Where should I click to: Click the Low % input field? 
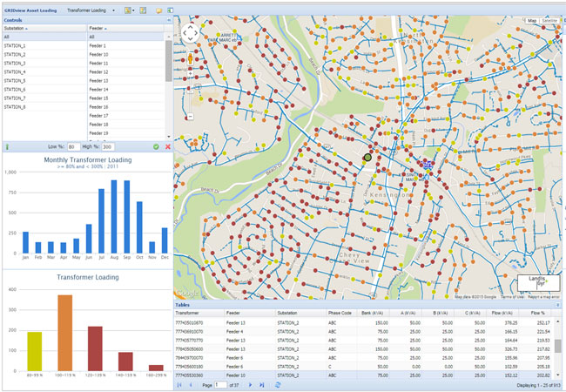(74, 147)
